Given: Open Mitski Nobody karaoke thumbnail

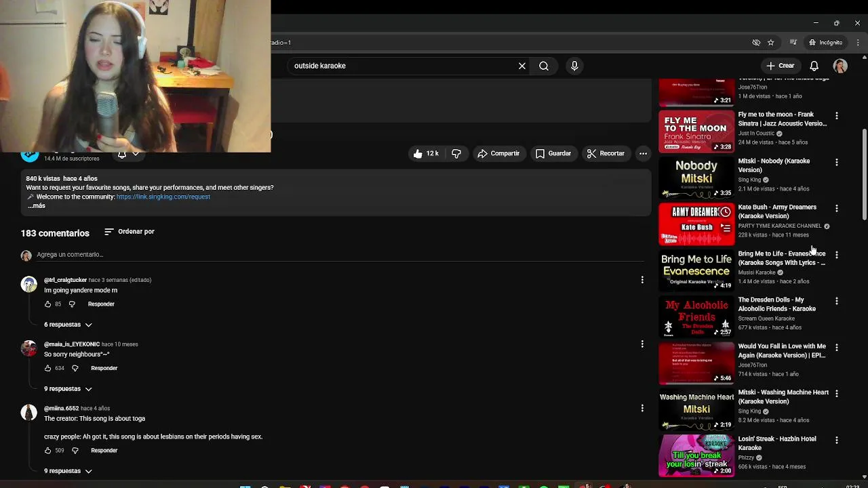Looking at the screenshot, I should [696, 178].
